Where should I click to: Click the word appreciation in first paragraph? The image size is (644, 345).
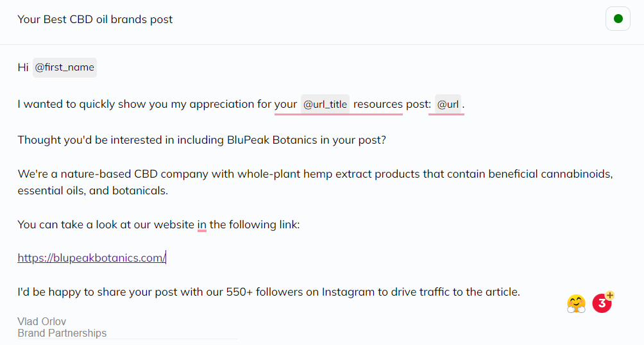(x=222, y=105)
